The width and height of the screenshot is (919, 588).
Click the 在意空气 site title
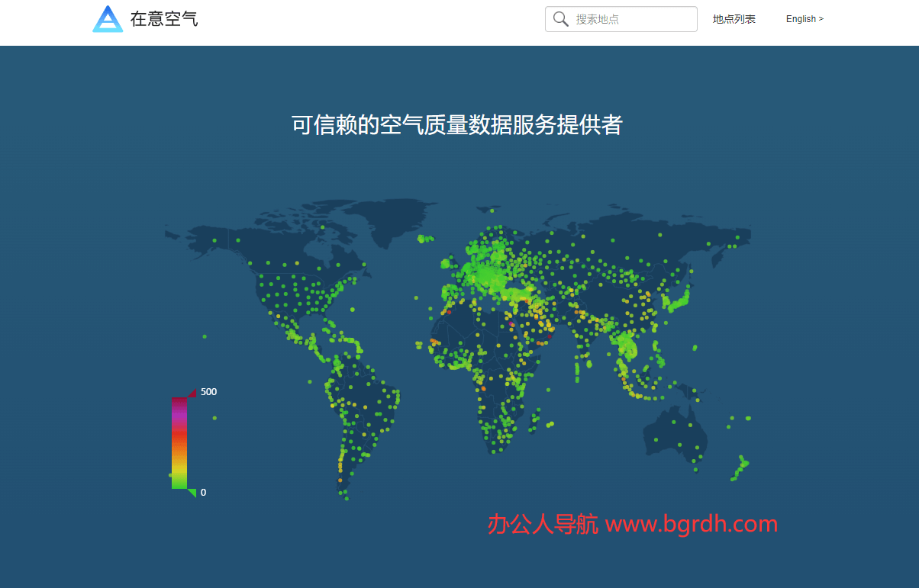pos(164,19)
